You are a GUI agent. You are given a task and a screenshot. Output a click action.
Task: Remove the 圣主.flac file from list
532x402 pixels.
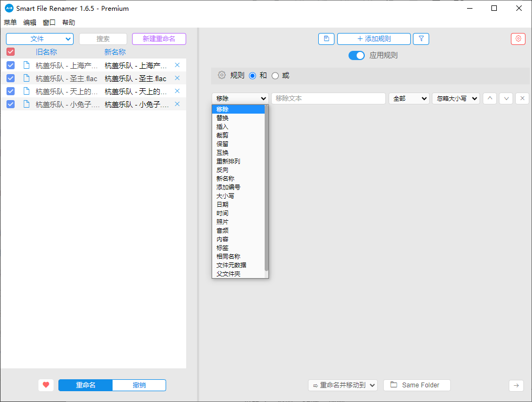pos(177,78)
